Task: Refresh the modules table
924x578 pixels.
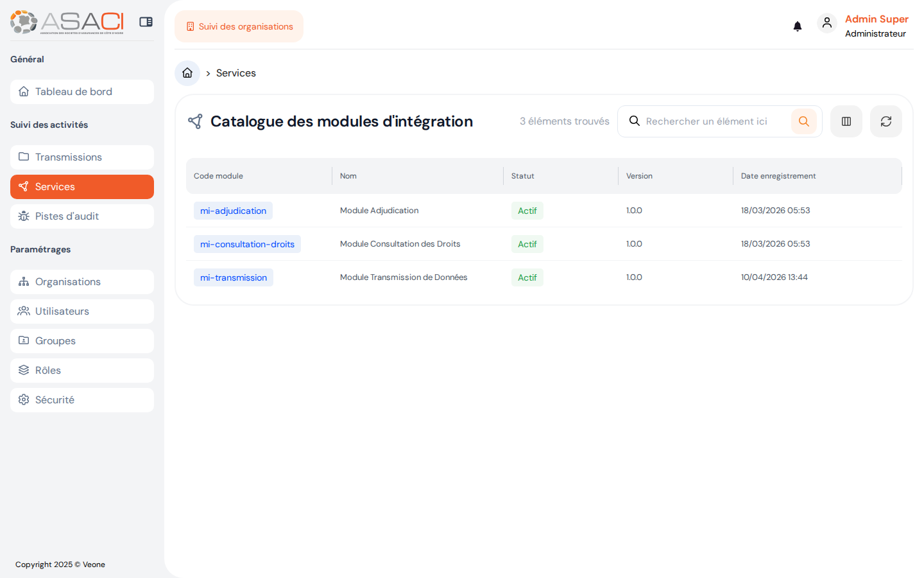Action: point(886,121)
